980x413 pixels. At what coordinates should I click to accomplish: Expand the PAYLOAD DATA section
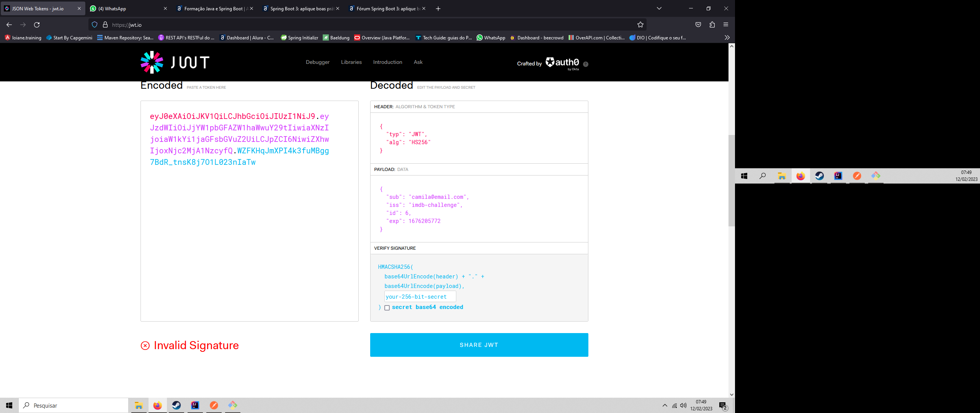tap(390, 169)
